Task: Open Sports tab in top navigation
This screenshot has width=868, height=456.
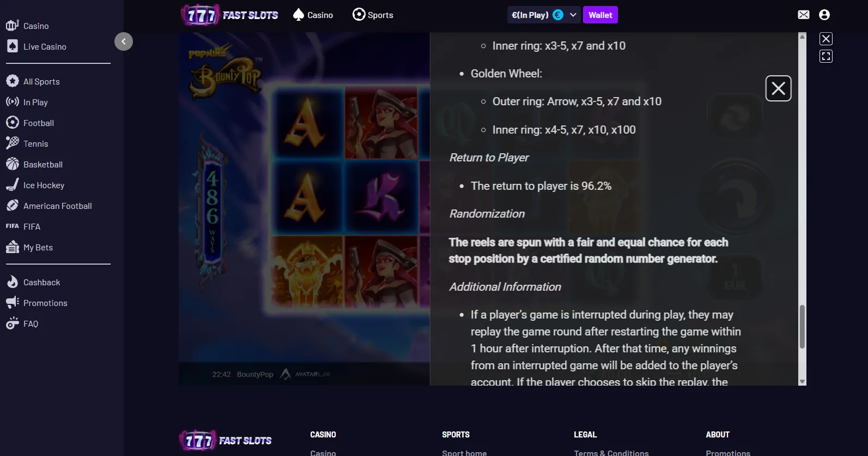Action: 373,15
